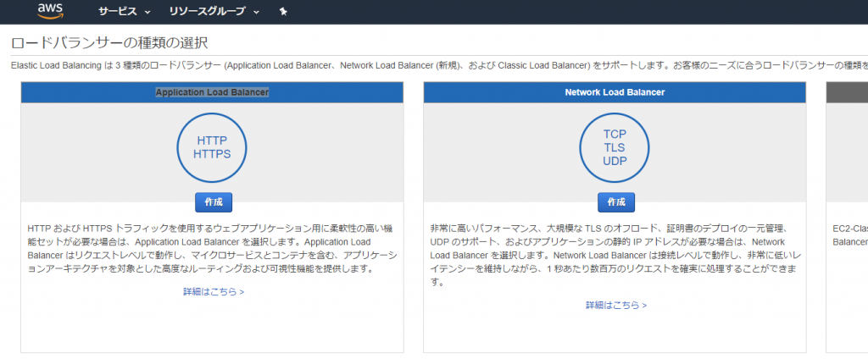
Task: Select the highlighted Application Load Balancer title
Action: pyautogui.click(x=212, y=91)
